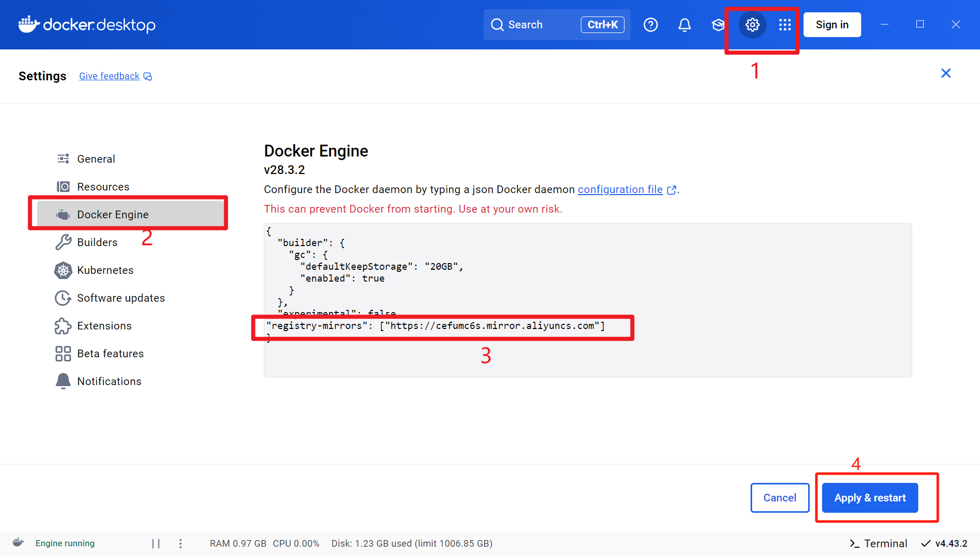Click the Notifications bell sidebar icon

63,381
